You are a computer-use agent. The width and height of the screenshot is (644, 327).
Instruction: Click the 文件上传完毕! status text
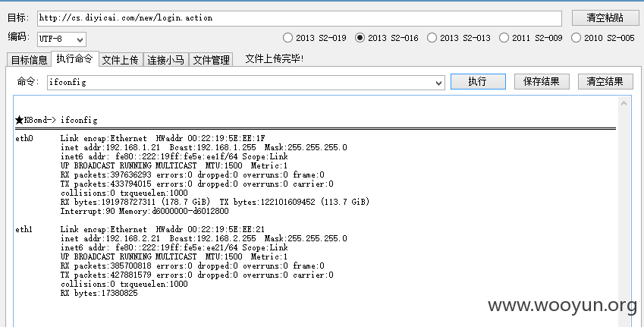(x=275, y=58)
